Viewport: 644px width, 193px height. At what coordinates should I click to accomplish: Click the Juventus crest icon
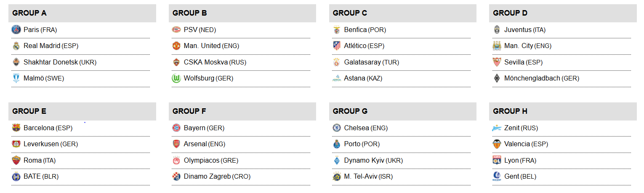pos(497,29)
